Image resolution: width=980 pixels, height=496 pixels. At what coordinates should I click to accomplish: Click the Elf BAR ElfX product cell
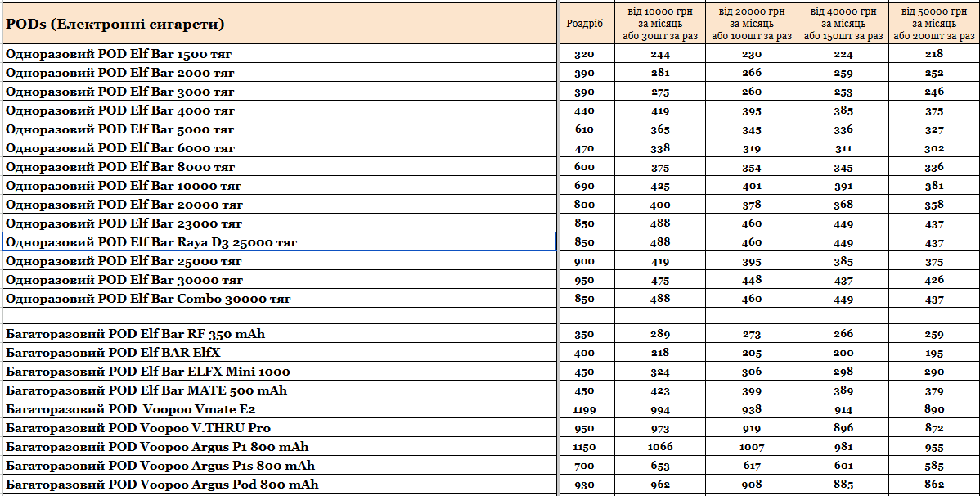(280, 353)
